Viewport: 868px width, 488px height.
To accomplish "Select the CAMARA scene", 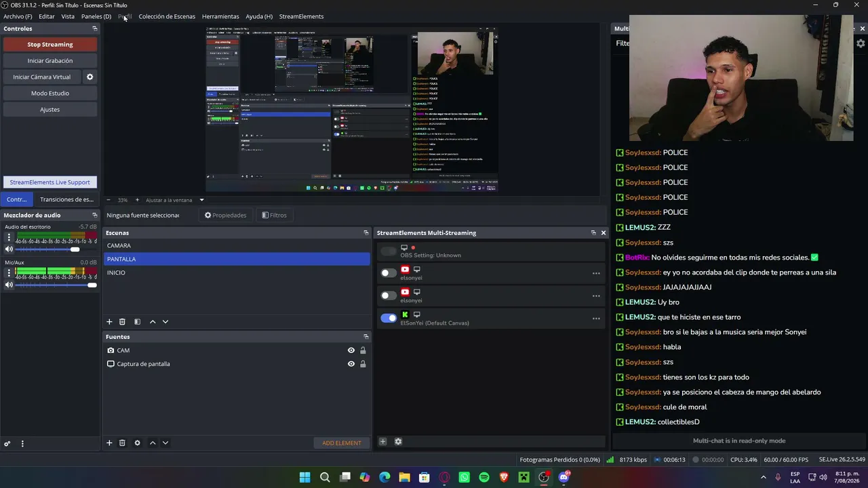I will click(237, 245).
